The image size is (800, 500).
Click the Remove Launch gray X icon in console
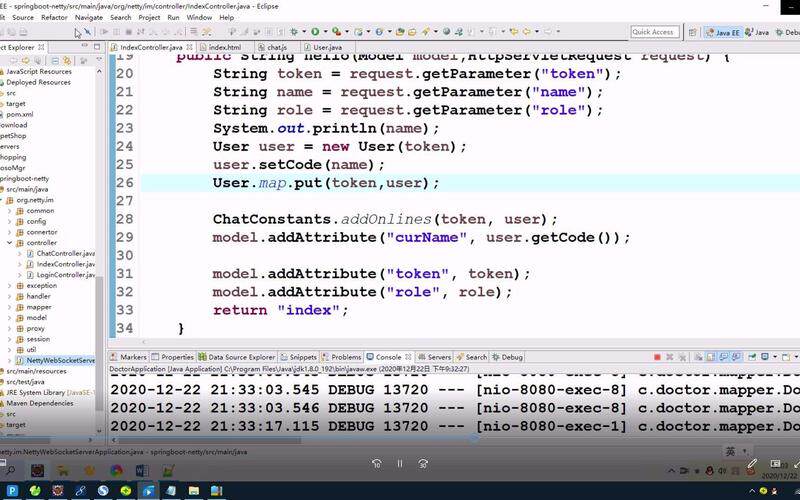(670, 357)
